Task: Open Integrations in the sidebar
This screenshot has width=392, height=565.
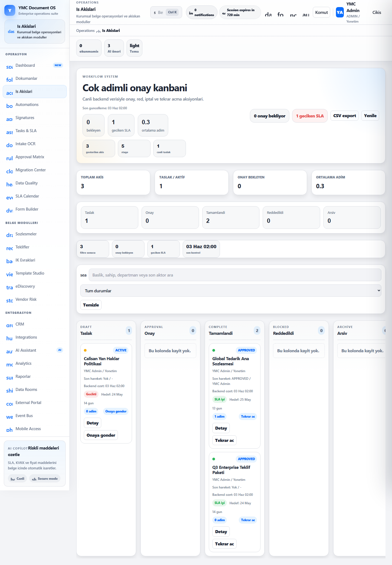Action: tap(35, 337)
